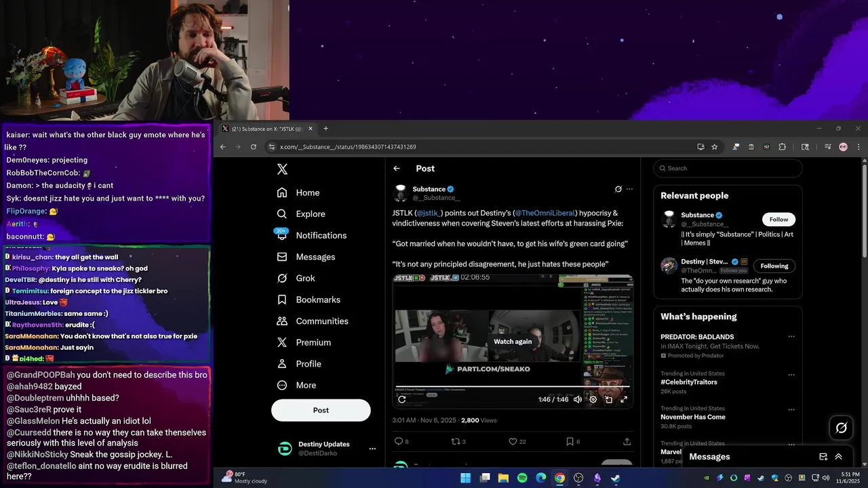Open Chrome media controls icon
This screenshot has height=488, width=868.
point(827,147)
